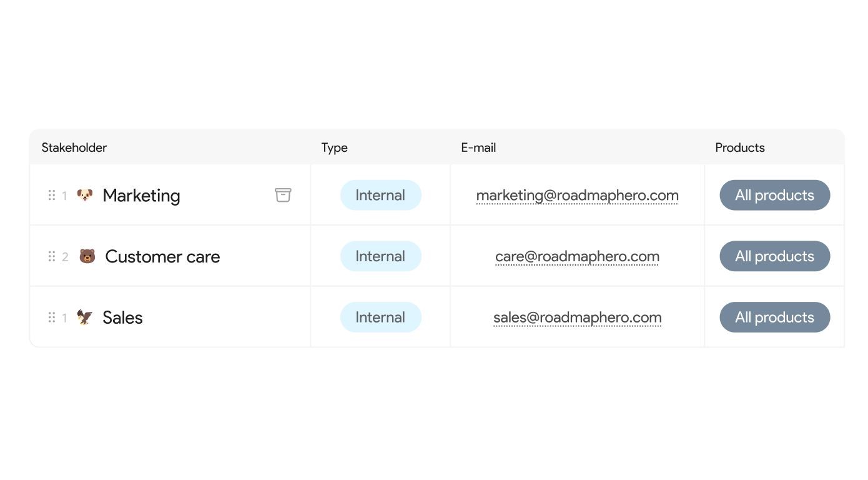Open the Marketing stakeholder name
The width and height of the screenshot is (868, 480).
tap(141, 196)
